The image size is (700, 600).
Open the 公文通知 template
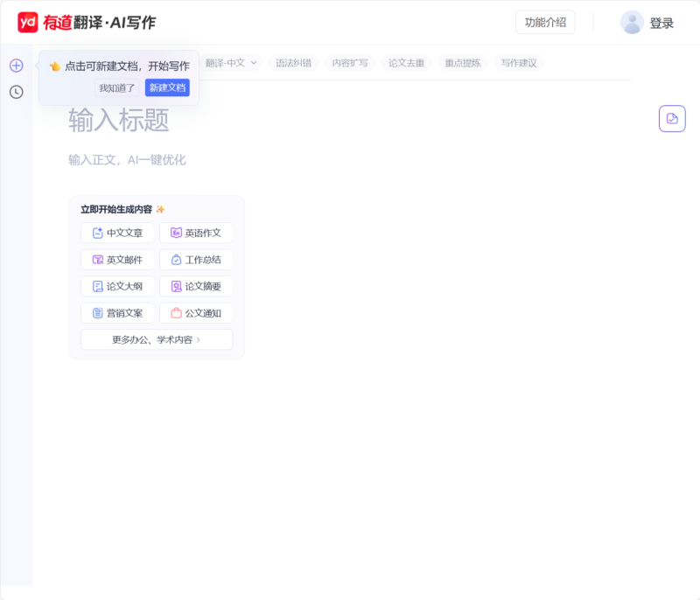pos(196,313)
